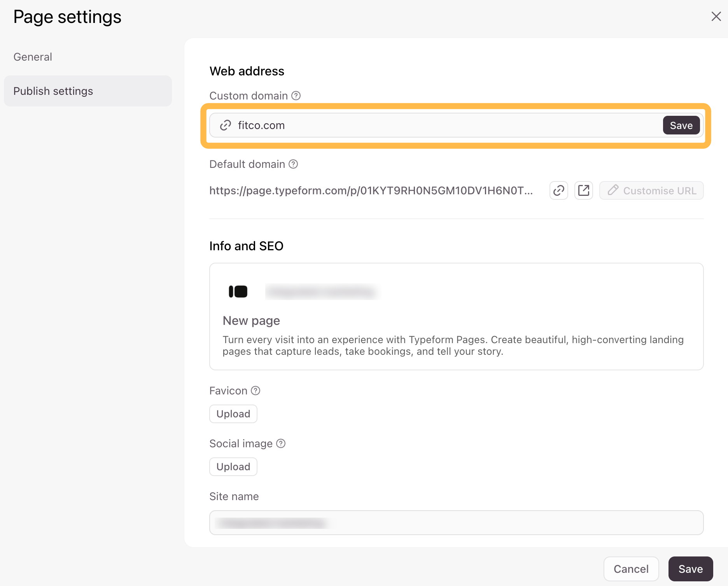Open default domain URL in new tab

click(583, 190)
